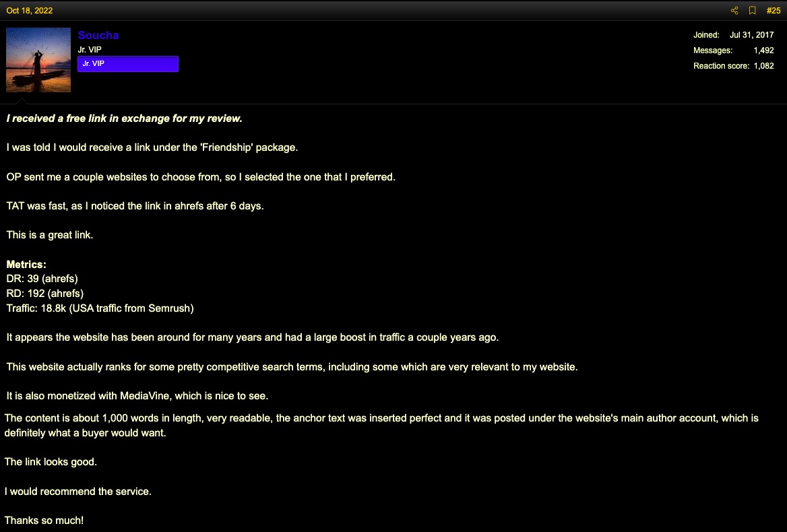Click the RD: 192 (ahrefs) line
This screenshot has height=532, width=787.
44,294
